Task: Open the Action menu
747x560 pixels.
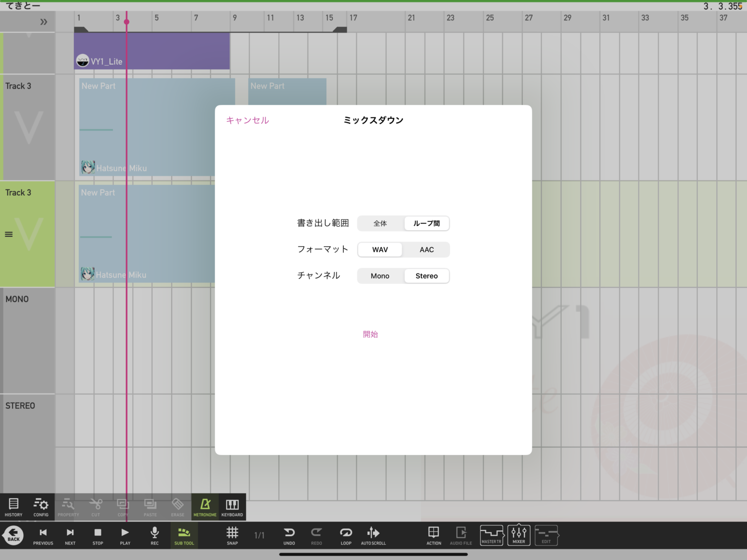Action: (433, 535)
